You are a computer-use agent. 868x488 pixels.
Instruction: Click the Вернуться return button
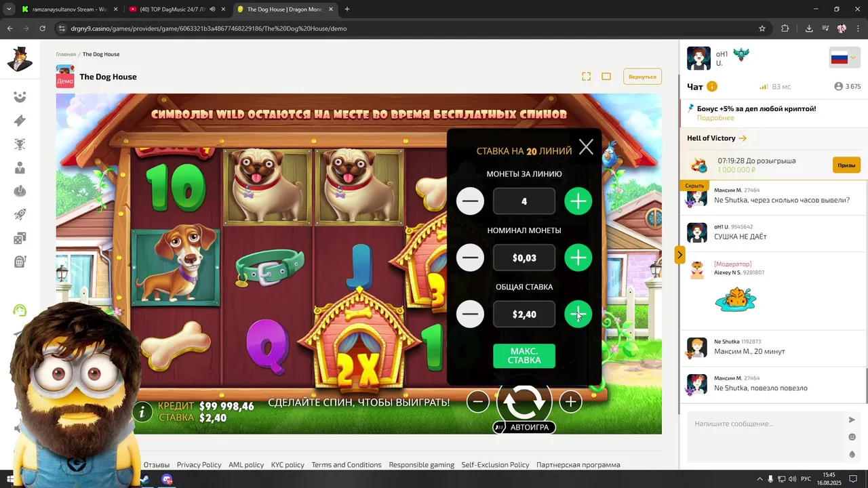(x=642, y=77)
